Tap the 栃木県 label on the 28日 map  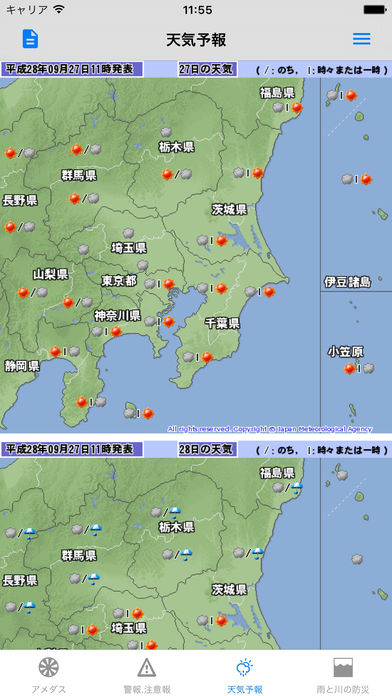click(176, 527)
